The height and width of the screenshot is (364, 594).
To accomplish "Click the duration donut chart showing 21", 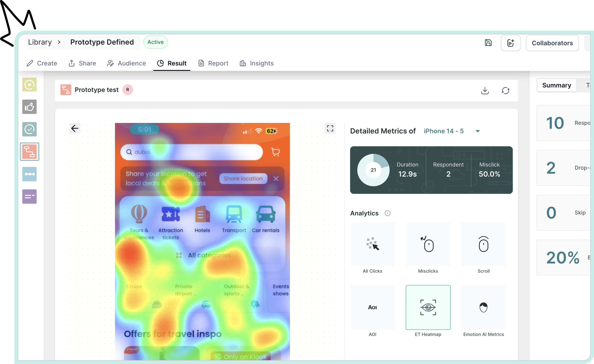I will click(373, 170).
